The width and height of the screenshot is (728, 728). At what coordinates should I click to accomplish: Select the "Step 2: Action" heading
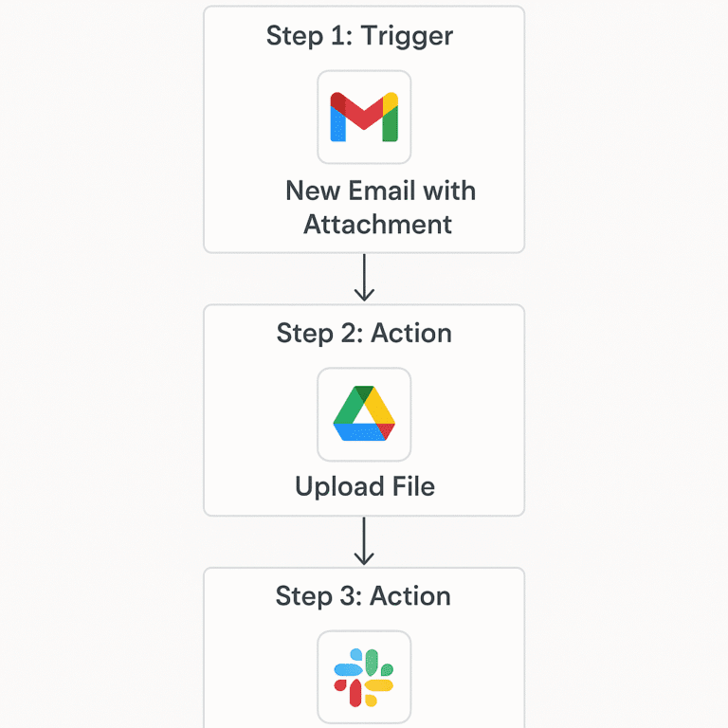click(x=364, y=333)
